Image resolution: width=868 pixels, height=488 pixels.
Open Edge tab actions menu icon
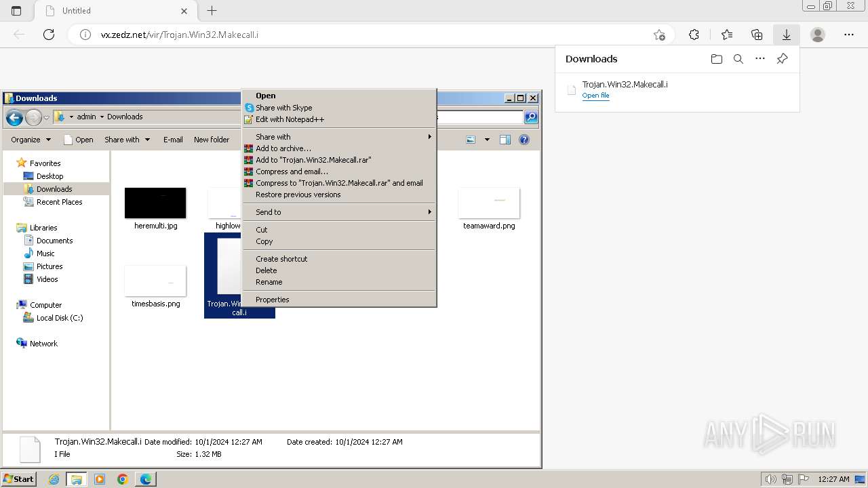point(16,11)
